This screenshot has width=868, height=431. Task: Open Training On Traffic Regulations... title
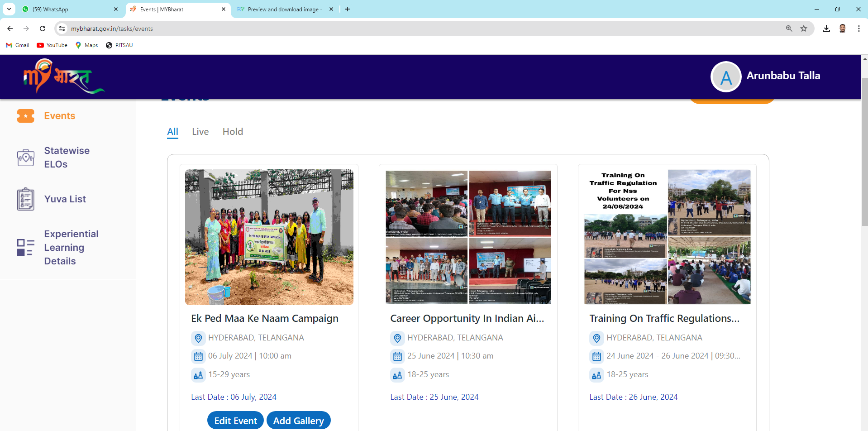point(664,319)
